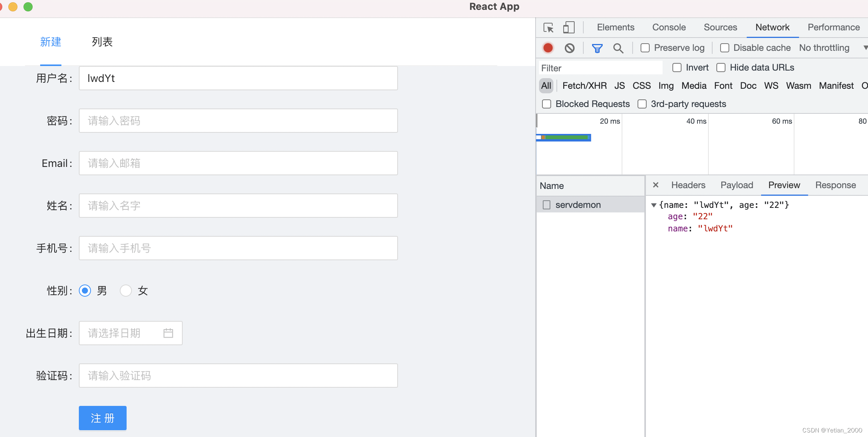Viewport: 868px width, 437px height.
Task: Enable Preserve log checkbox
Action: coord(645,48)
